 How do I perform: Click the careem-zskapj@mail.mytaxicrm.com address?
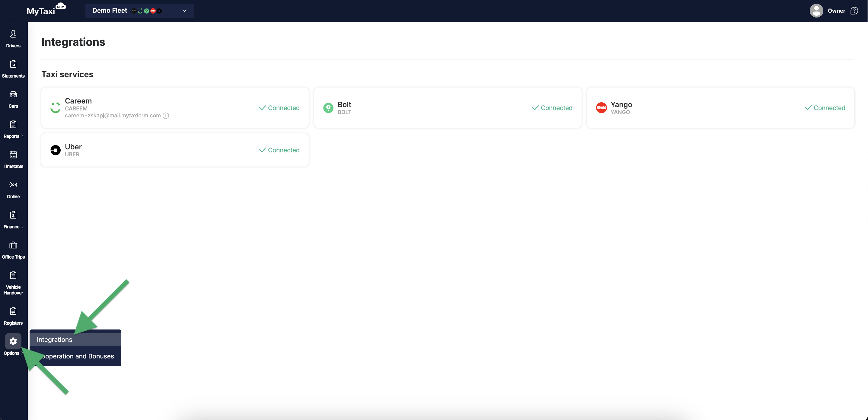(113, 116)
